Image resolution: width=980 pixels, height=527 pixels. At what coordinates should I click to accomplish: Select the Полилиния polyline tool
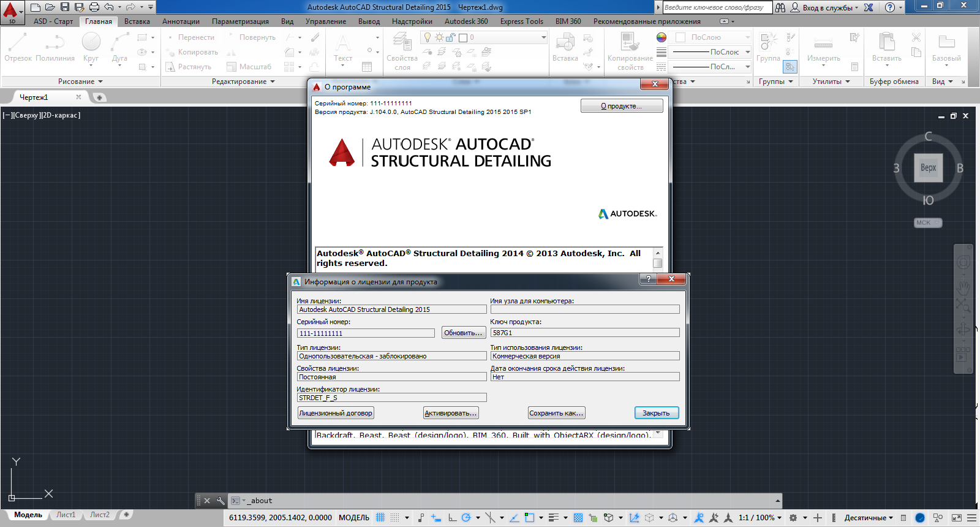click(x=55, y=47)
